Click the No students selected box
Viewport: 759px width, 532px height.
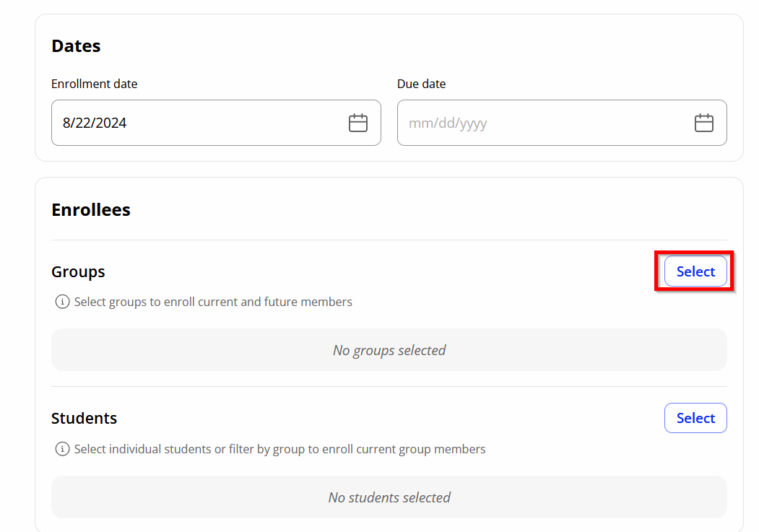click(389, 497)
